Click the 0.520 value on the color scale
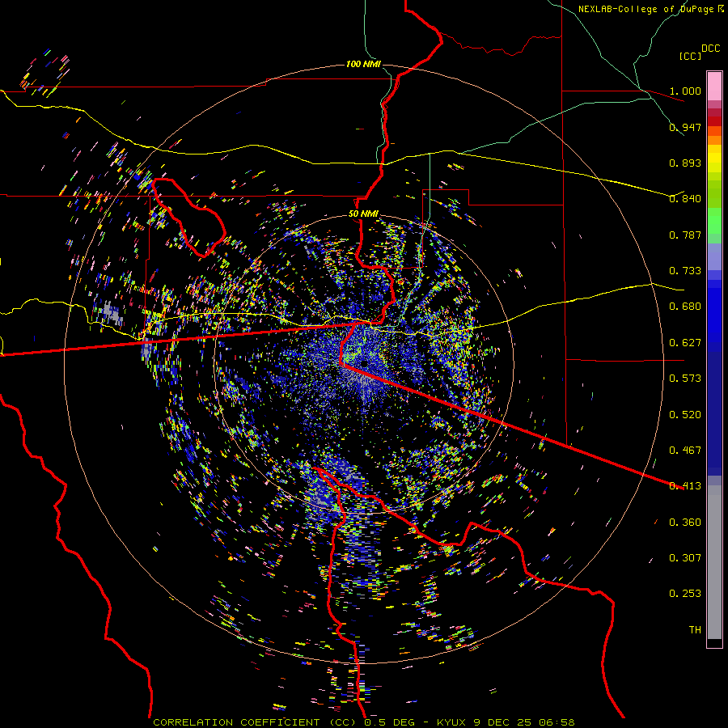The image size is (728, 728). pos(685,415)
